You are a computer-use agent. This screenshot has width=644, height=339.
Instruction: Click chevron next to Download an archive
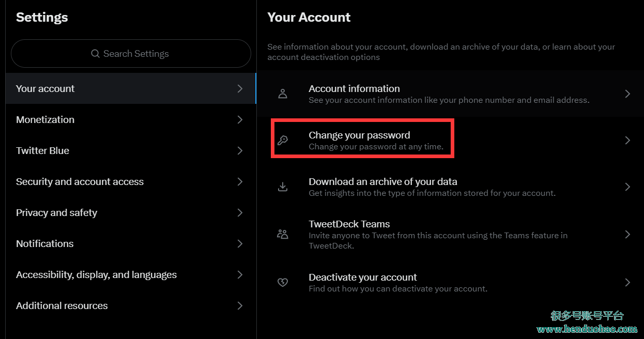click(627, 187)
